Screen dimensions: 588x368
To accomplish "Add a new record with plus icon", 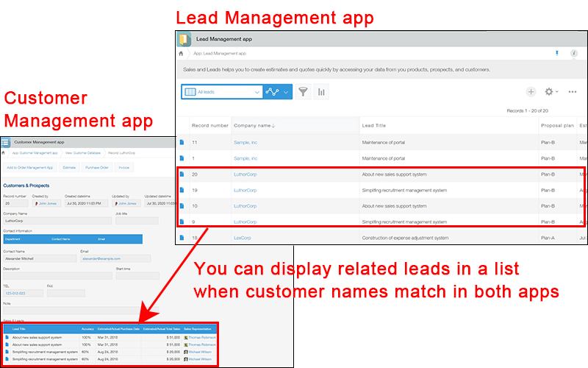I will [x=531, y=92].
